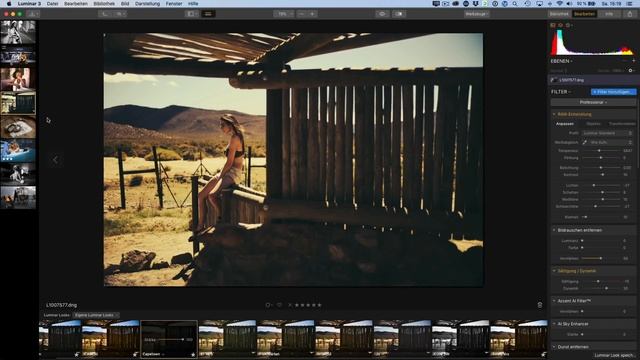Open the Hilfe menu

tap(193, 4)
